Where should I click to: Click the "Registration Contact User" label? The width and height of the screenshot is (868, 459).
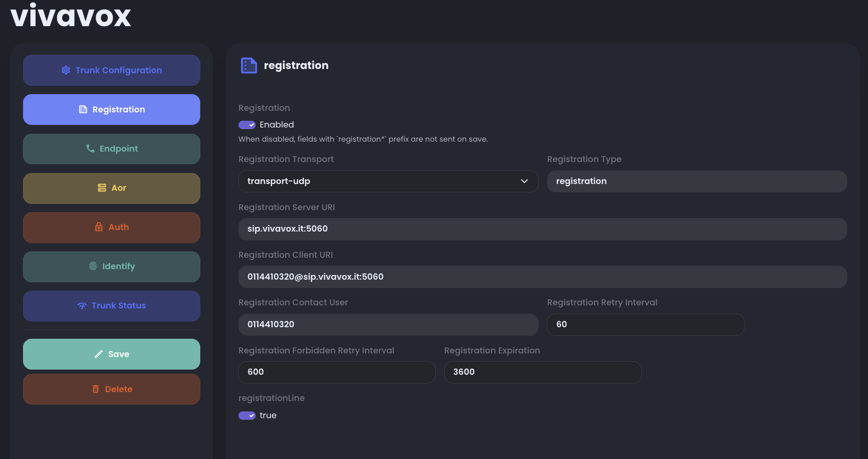coord(293,302)
